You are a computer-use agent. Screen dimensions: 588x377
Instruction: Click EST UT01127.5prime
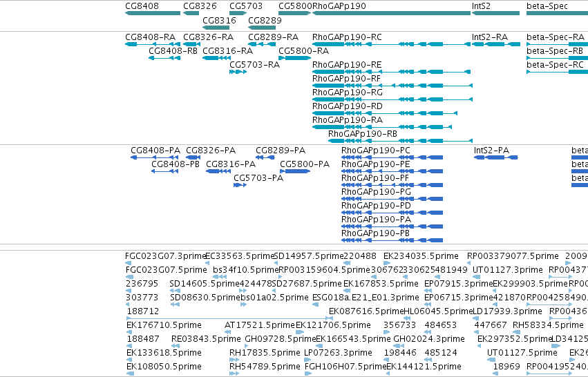[x=491, y=359]
